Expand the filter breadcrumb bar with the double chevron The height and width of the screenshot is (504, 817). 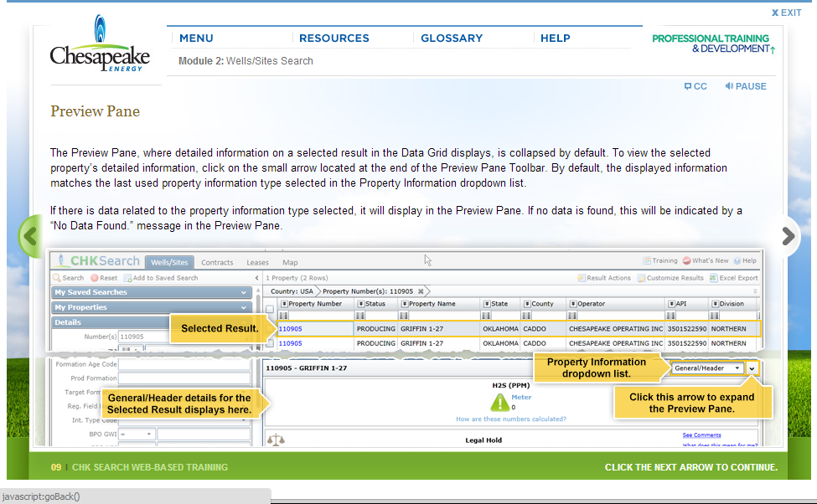[755, 291]
